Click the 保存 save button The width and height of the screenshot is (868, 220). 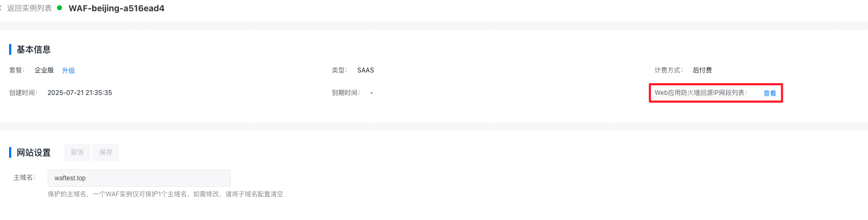(x=106, y=152)
